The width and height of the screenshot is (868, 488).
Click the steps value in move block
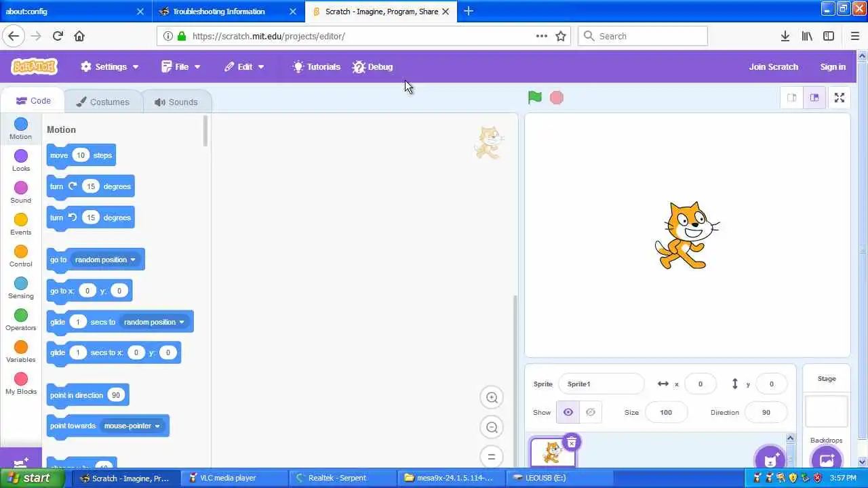(81, 155)
